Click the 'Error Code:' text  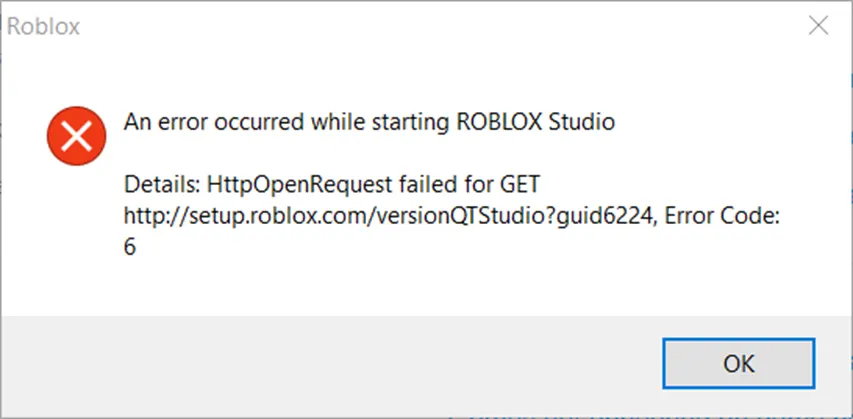(x=722, y=218)
